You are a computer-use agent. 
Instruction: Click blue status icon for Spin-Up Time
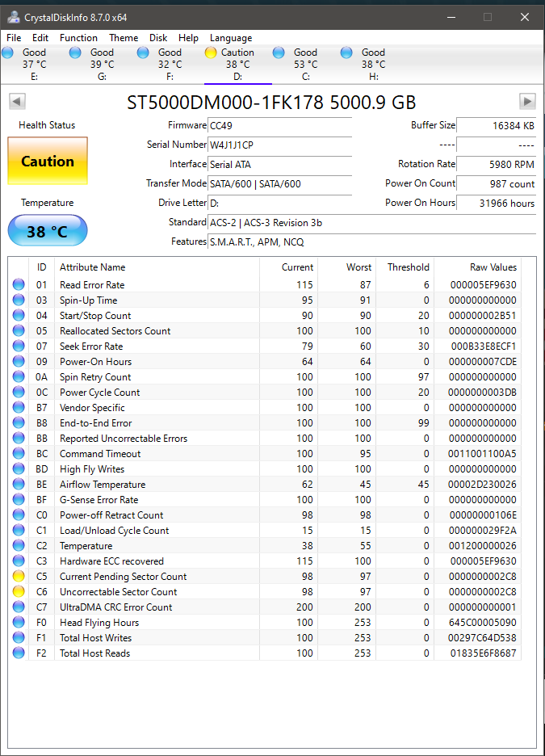19,300
